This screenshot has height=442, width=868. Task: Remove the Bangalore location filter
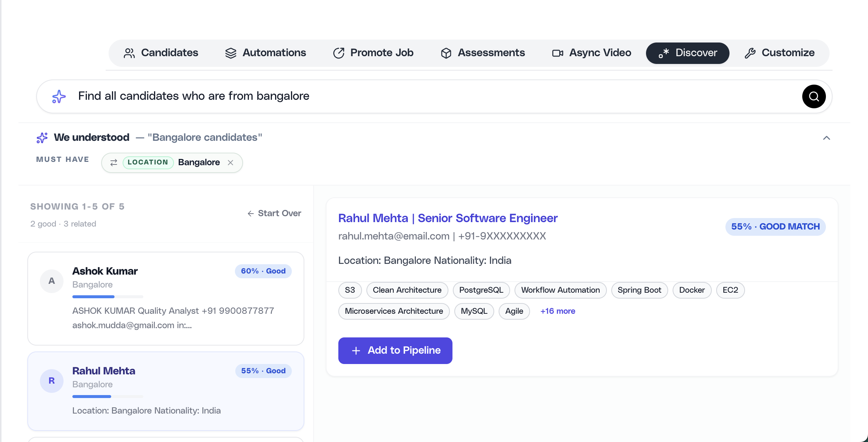230,163
